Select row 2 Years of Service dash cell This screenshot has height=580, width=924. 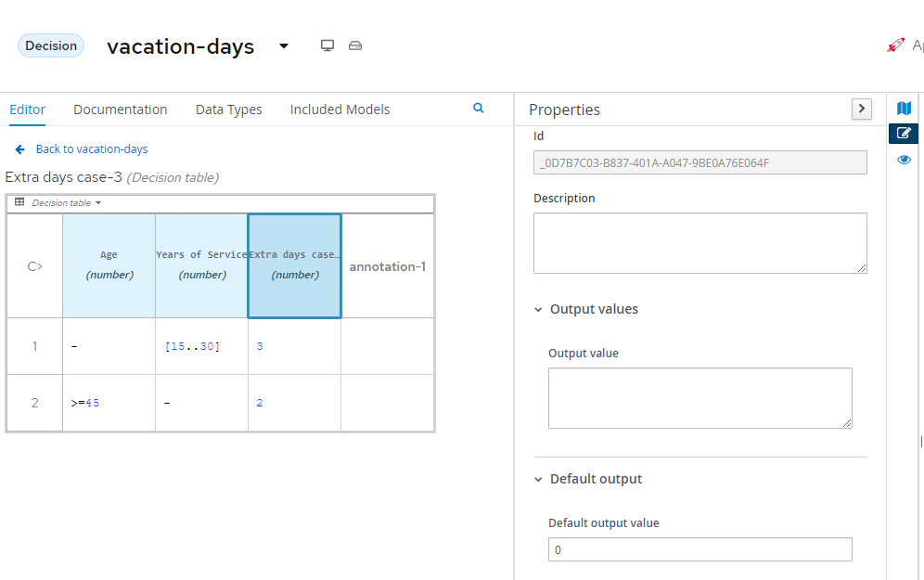(x=201, y=403)
